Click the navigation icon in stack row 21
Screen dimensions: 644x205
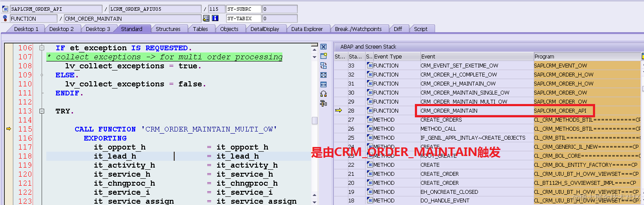point(369,174)
